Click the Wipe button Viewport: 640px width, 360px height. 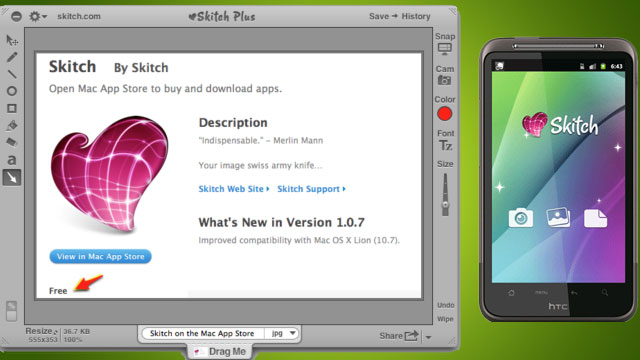[x=445, y=319]
